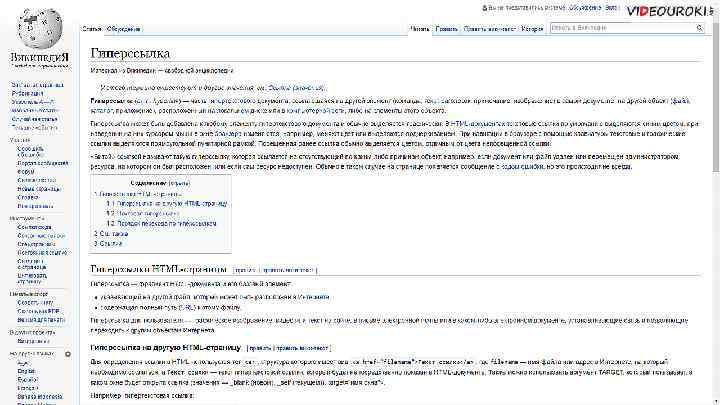Click править вики-текст beside Гиперссылки HTML-страницы heading
Screen dimensions: 720x405
click(x=288, y=270)
